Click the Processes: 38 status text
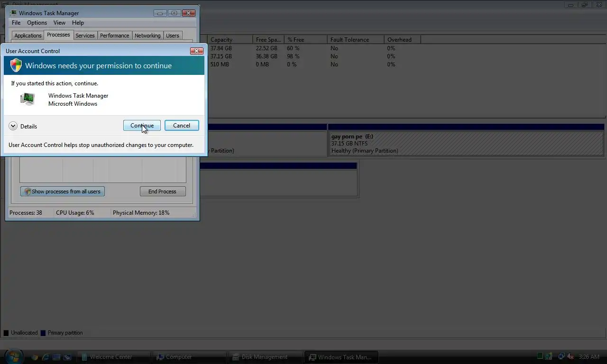The image size is (607, 364). 26,213
